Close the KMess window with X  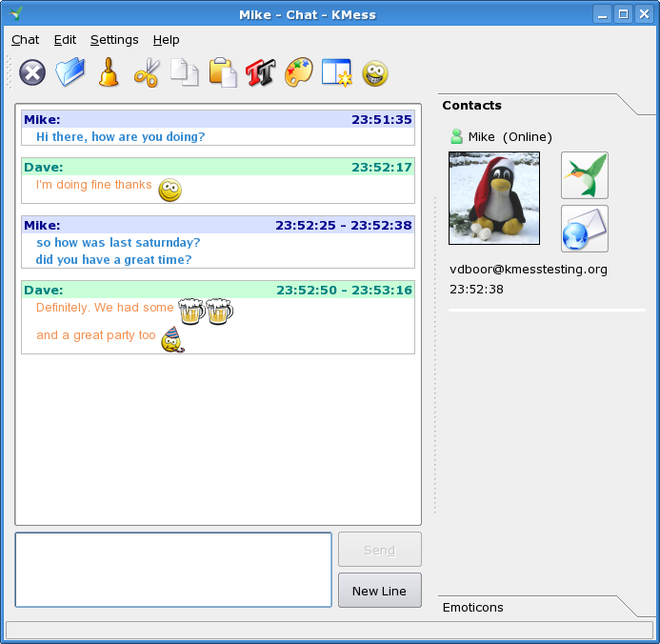pos(645,14)
